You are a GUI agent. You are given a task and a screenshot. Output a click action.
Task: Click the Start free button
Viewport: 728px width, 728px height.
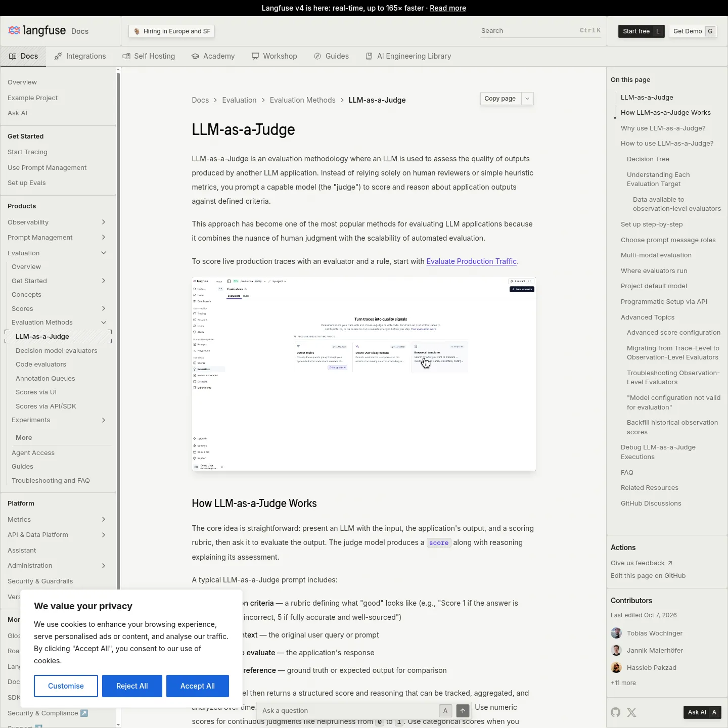tap(642, 31)
